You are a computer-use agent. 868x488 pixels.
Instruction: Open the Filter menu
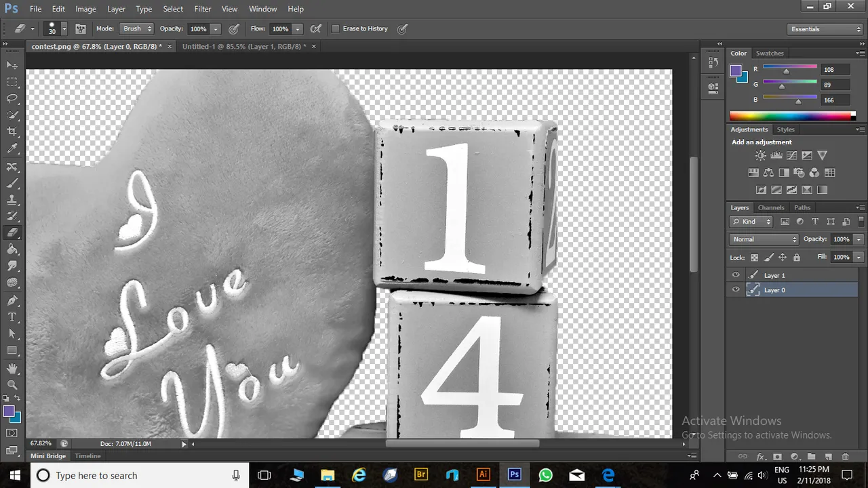202,9
